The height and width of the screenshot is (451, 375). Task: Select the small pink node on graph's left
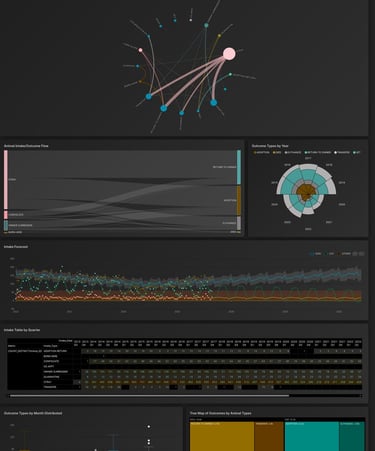point(140,50)
